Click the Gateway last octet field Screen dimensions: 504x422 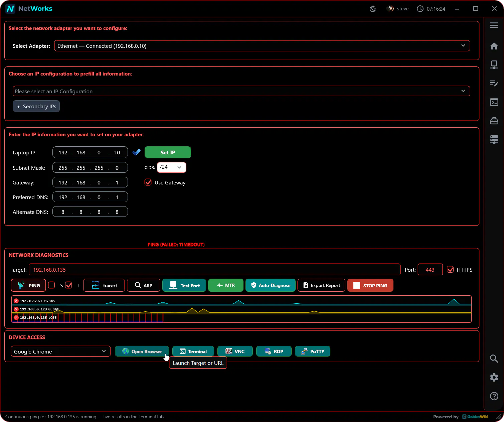[117, 182]
